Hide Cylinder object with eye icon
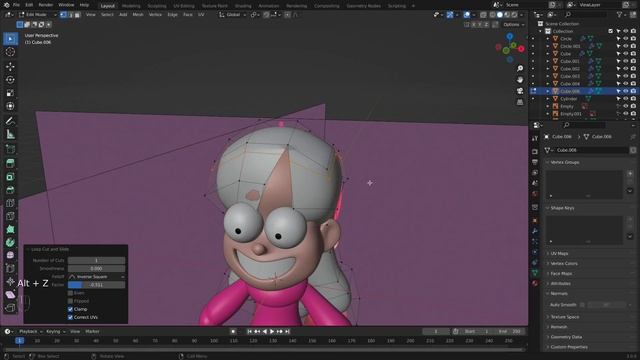 click(x=626, y=99)
